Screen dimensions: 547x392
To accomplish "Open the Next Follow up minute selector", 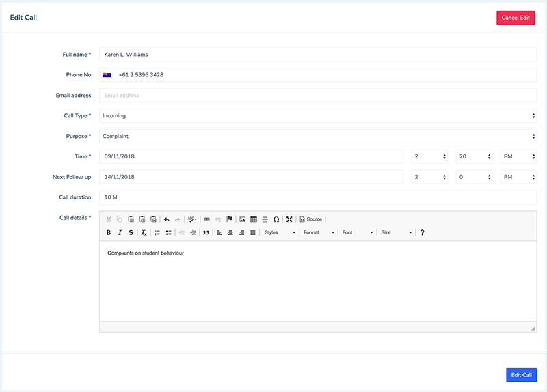I will click(474, 177).
